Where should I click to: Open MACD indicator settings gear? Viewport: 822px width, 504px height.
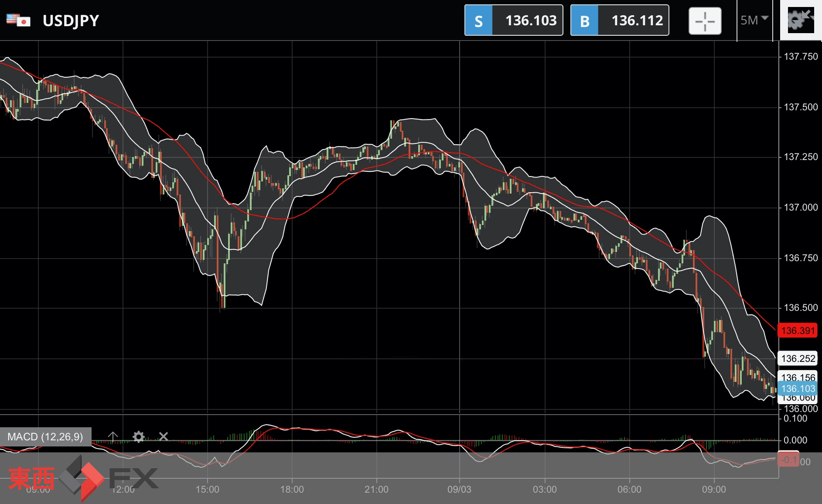coord(139,436)
